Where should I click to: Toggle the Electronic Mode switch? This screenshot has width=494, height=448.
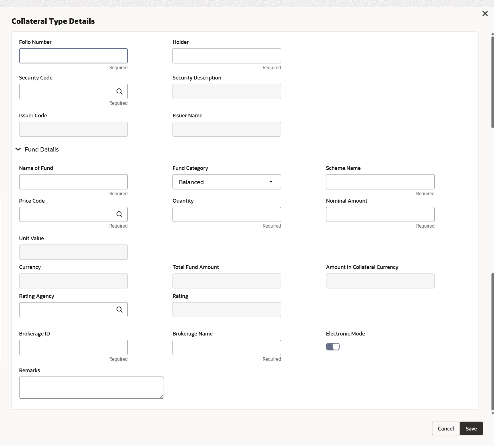point(333,347)
